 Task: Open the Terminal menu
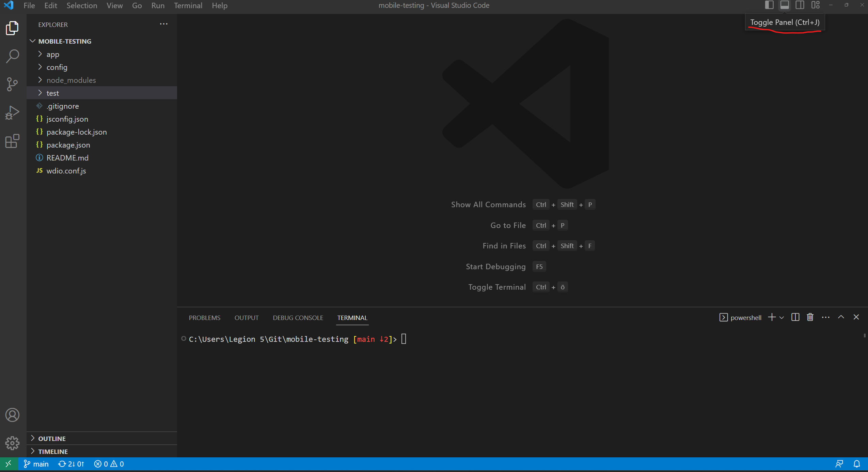tap(188, 5)
